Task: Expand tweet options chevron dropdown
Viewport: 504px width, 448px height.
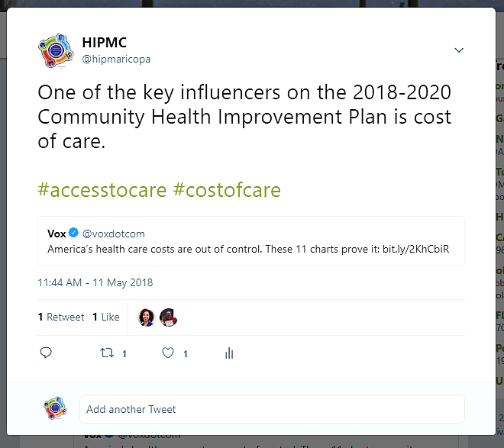Action: 459,50
